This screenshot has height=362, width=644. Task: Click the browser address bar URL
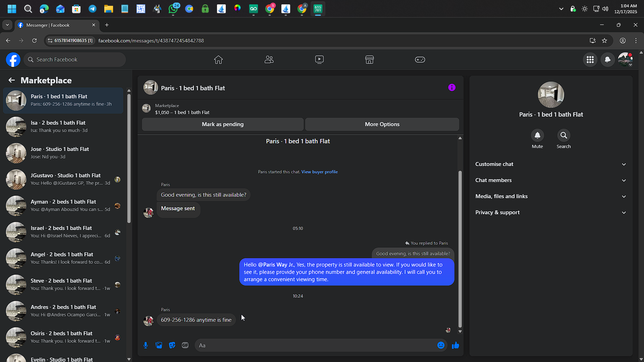pos(151,41)
